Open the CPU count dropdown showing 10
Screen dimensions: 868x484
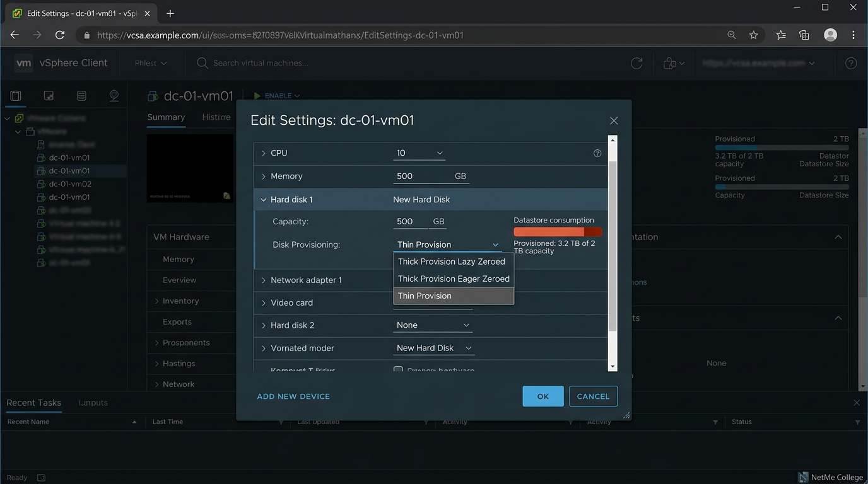point(419,153)
